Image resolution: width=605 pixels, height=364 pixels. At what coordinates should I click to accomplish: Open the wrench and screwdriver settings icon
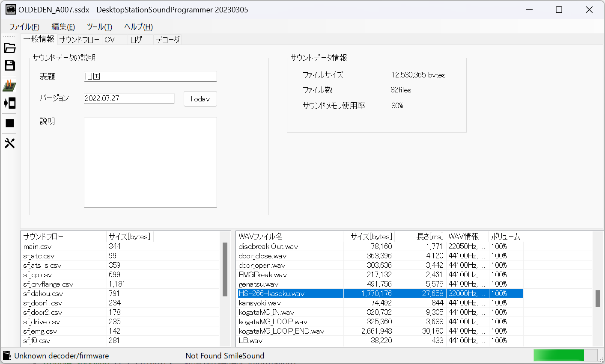(9, 143)
